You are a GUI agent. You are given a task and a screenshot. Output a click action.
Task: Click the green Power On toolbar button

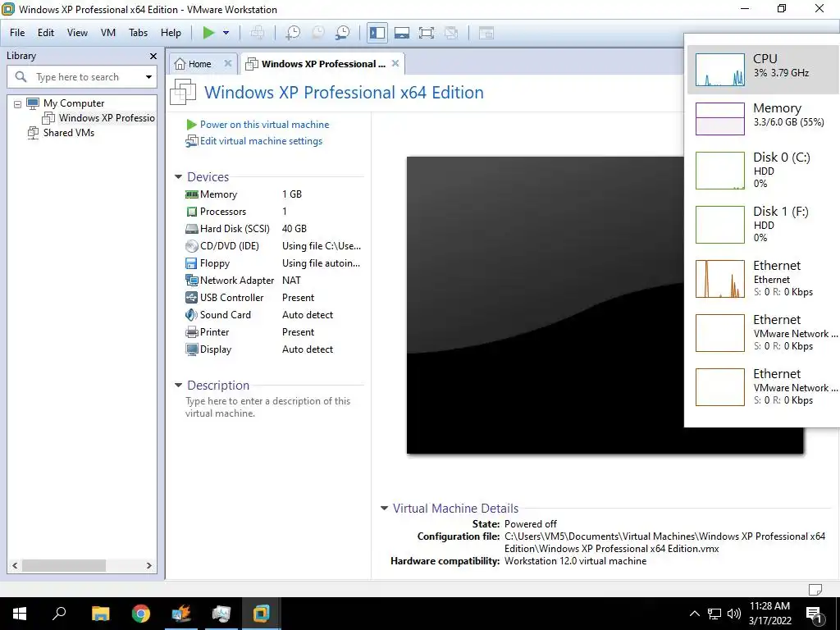[x=208, y=33]
